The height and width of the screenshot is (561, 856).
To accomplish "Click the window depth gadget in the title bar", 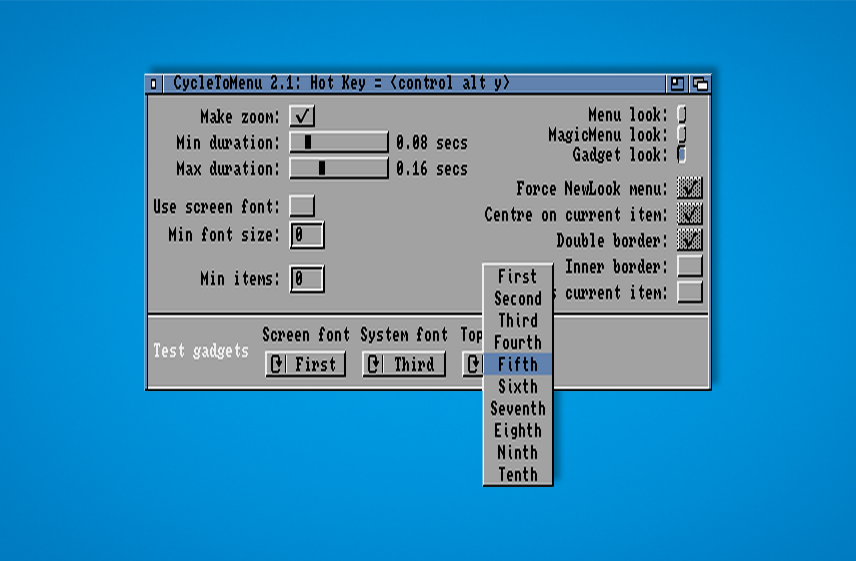I will [700, 84].
